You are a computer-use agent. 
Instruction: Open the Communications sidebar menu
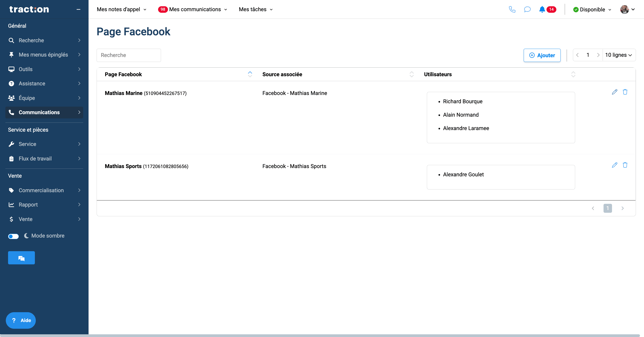coord(44,112)
